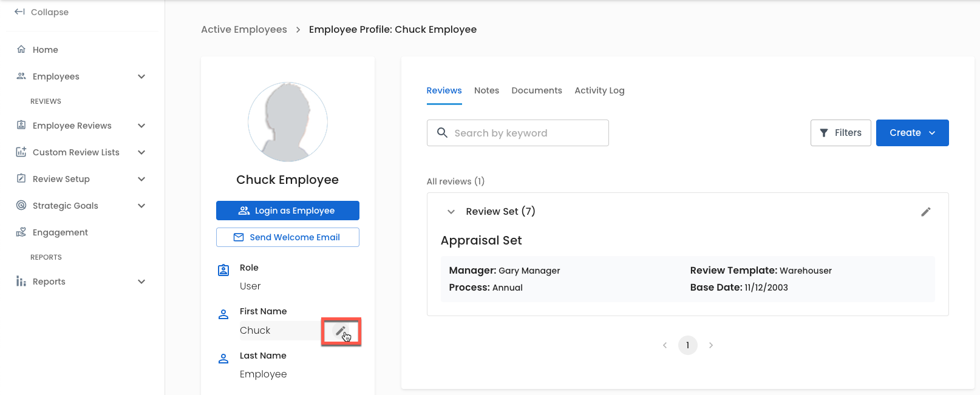980x395 pixels.
Task: Go to next page arrow
Action: pos(711,345)
